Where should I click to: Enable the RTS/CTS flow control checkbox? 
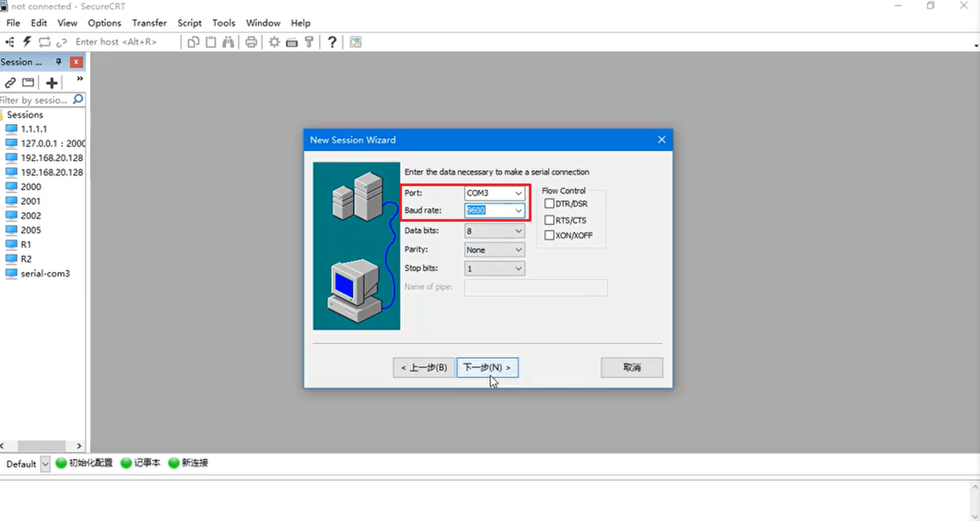click(x=549, y=220)
